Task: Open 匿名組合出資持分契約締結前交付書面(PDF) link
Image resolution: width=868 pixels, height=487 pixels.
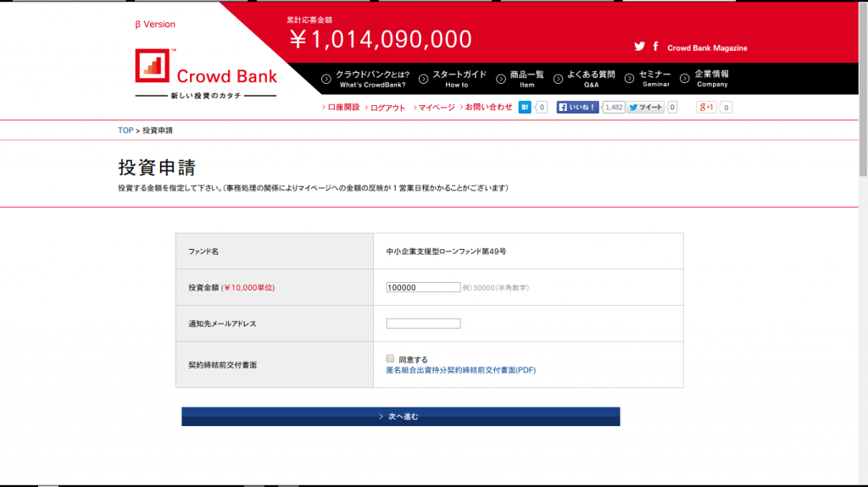Action: 460,370
